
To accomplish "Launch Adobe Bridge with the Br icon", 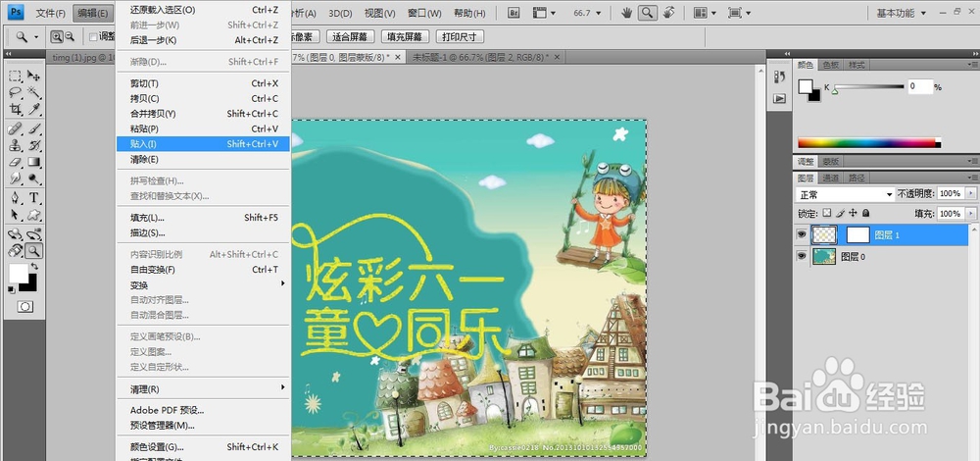I will pos(514,13).
